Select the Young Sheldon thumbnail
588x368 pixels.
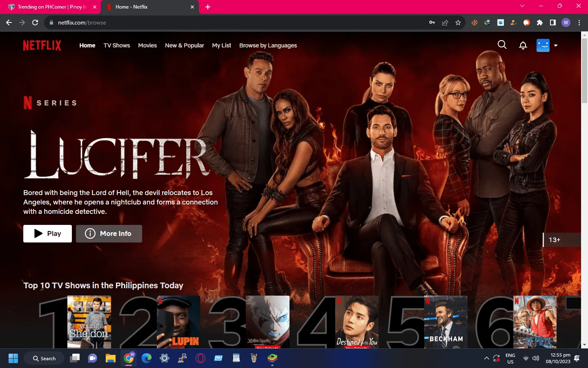pos(89,322)
